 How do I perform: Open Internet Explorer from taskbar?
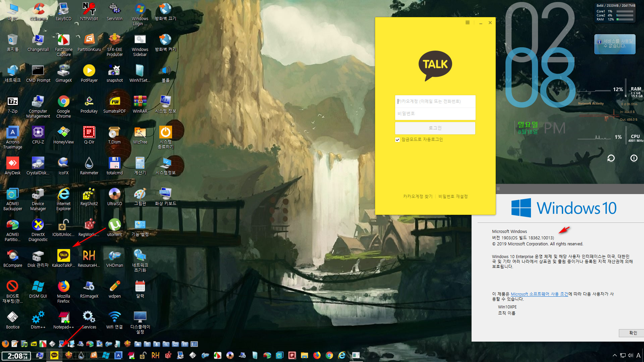tap(342, 355)
